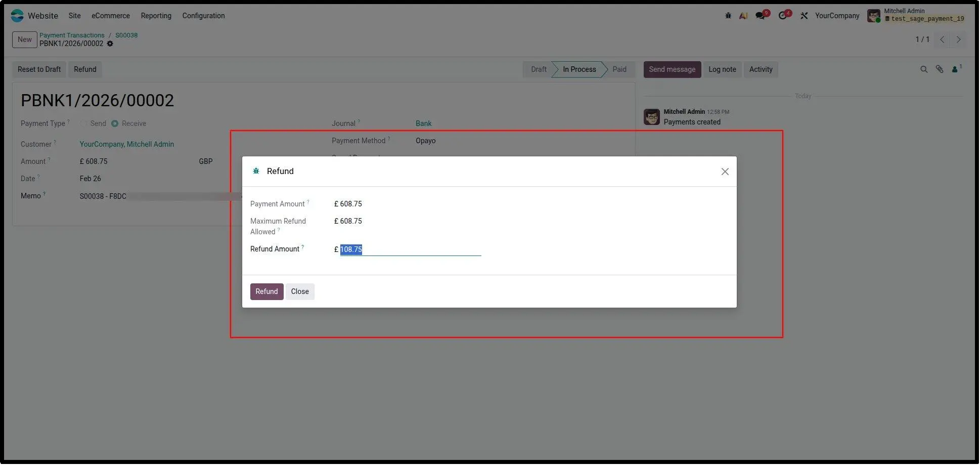The height and width of the screenshot is (465, 980).
Task: Click the paperclip attachments icon
Action: click(x=941, y=69)
